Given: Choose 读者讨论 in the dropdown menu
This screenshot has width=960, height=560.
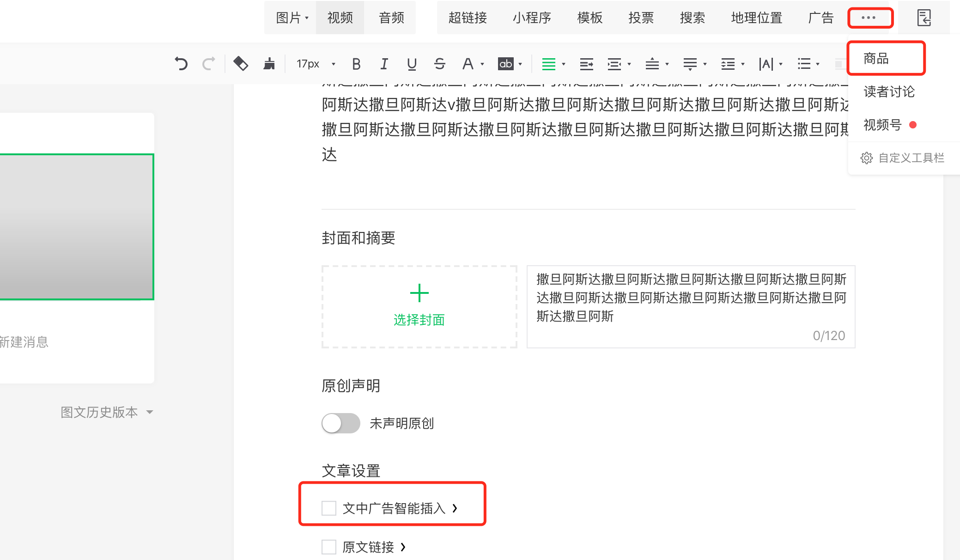Looking at the screenshot, I should [x=889, y=91].
